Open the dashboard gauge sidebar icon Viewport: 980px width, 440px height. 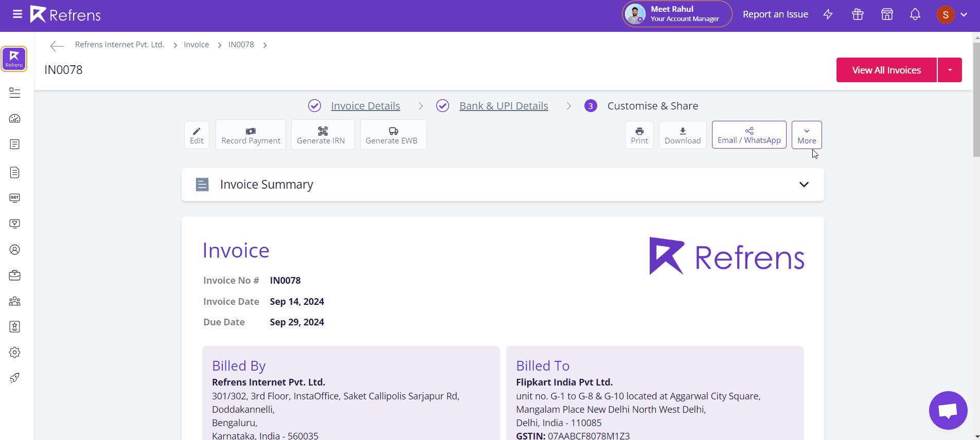point(15,118)
